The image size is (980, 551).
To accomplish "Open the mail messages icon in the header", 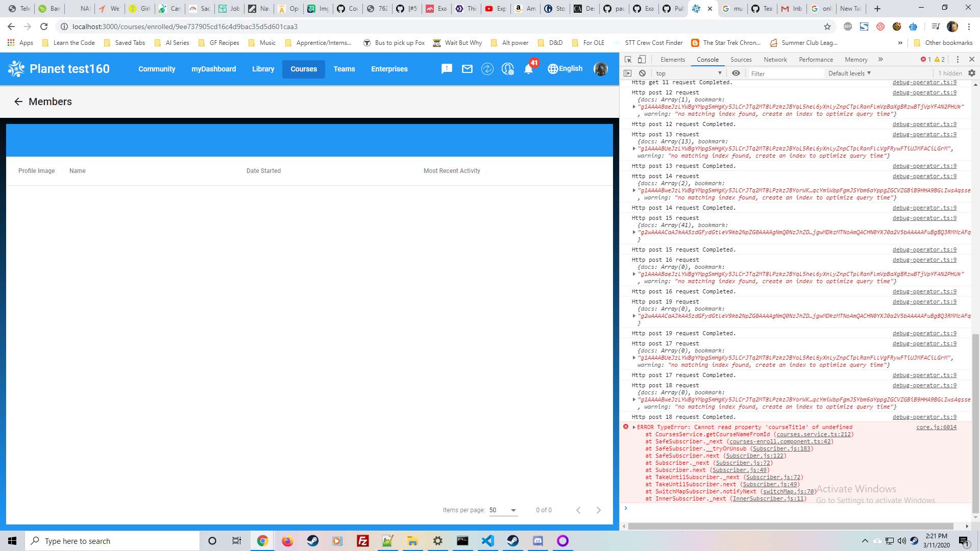I will pyautogui.click(x=467, y=69).
